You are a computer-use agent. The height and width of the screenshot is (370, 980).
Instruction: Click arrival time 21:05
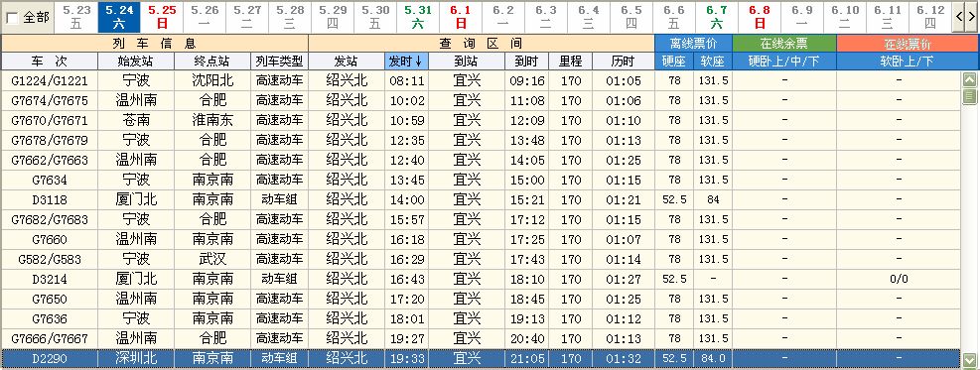(x=527, y=359)
